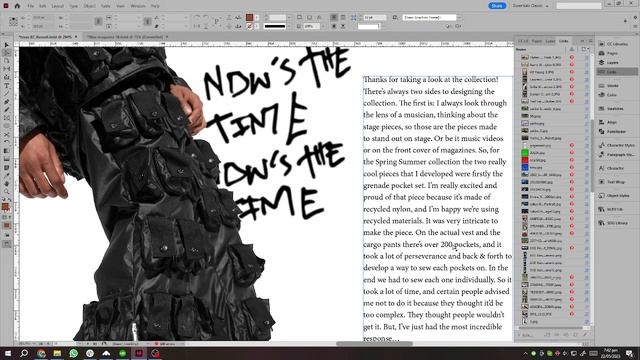Select the Pen tool
Viewport: 640px width, 360px height.
click(7, 102)
